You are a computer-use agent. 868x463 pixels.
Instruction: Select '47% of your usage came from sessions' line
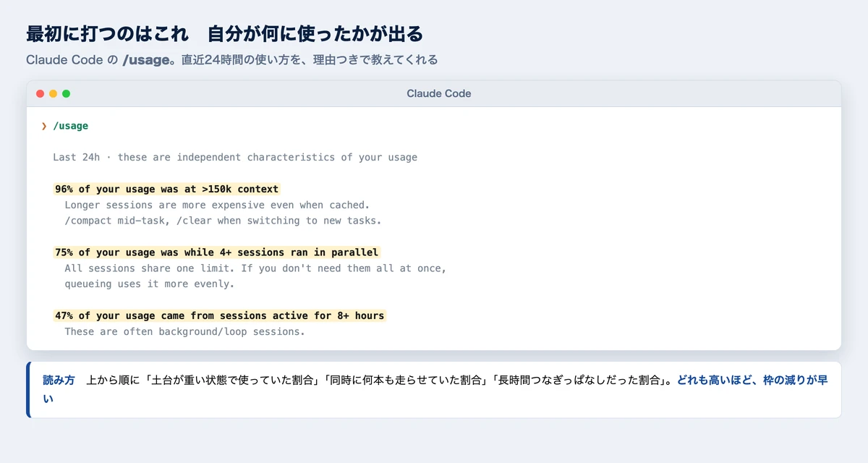tap(220, 316)
